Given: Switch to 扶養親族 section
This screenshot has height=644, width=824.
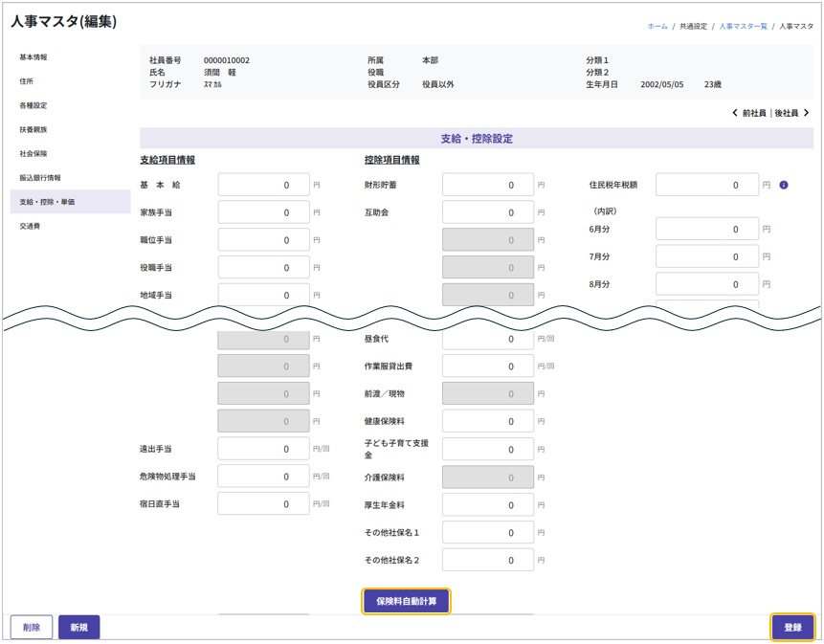Looking at the screenshot, I should pyautogui.click(x=33, y=129).
